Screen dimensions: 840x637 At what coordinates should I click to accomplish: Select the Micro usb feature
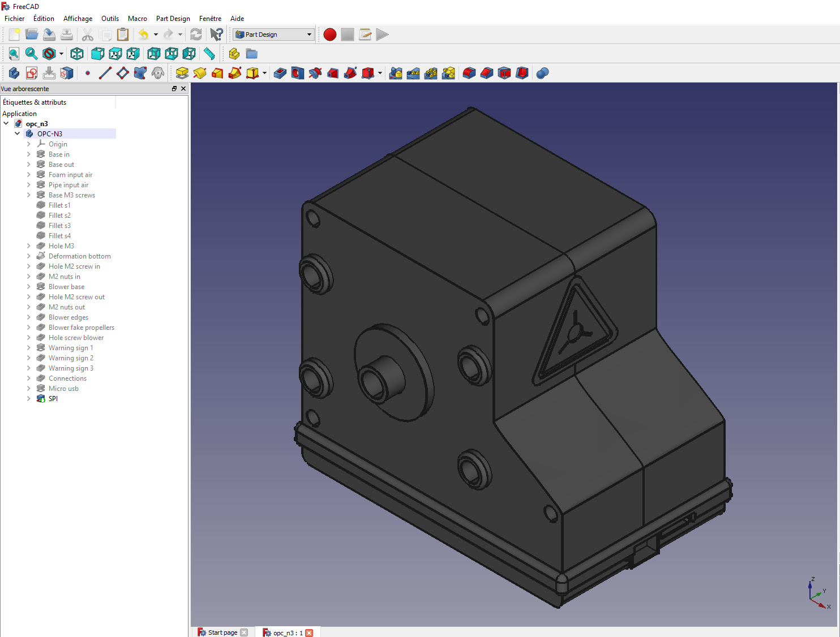[63, 388]
